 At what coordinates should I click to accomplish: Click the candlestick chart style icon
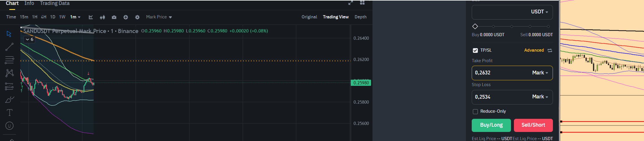click(102, 17)
